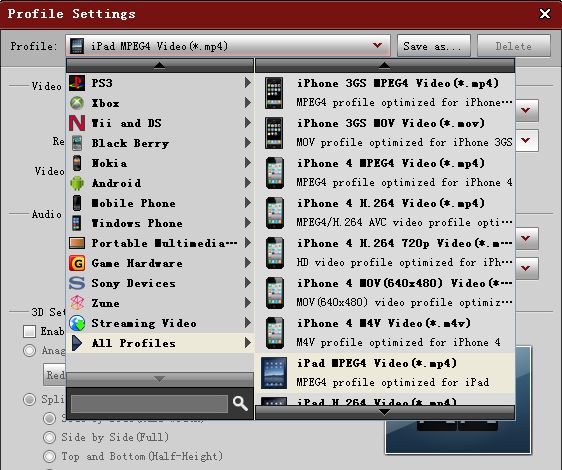
Task: Click the Mobile Phone category icon
Action: 77,203
